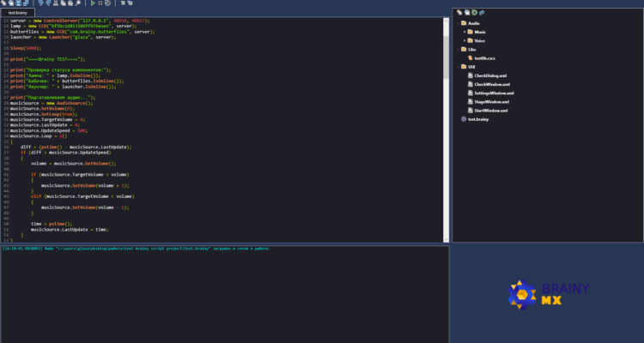This screenshot has height=343, width=644.
Task: Click the launcher = new Launcher line
Action: pyautogui.click(x=64, y=37)
